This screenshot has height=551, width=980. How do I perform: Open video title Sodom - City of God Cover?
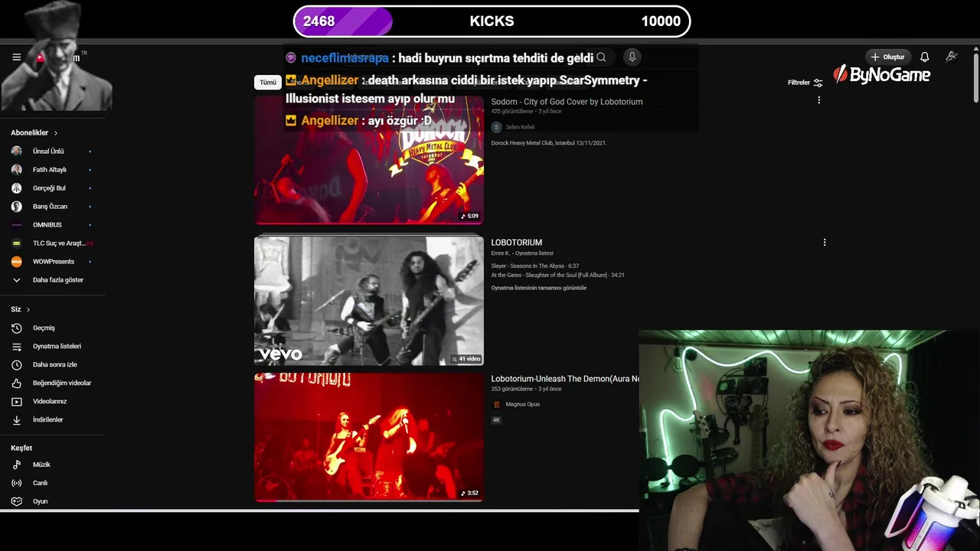[567, 102]
